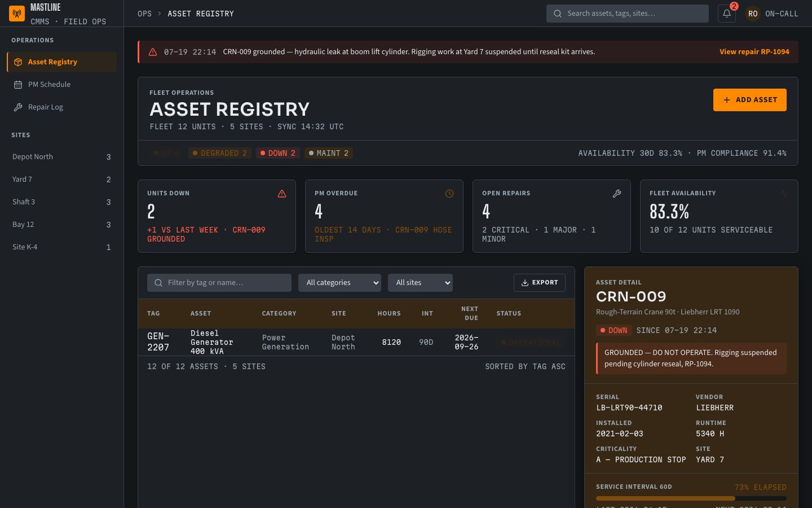Click the Units Down card
Screen dimensions: 812x508
(x=217, y=216)
